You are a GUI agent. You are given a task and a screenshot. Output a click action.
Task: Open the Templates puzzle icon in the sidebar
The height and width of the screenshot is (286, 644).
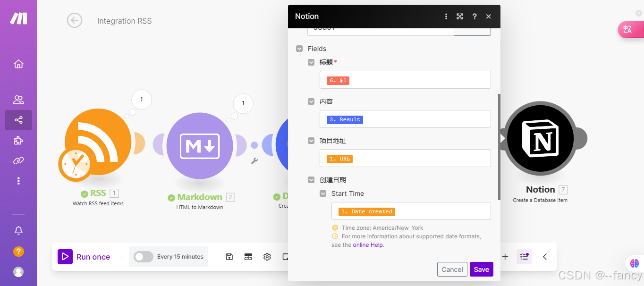pyautogui.click(x=18, y=140)
